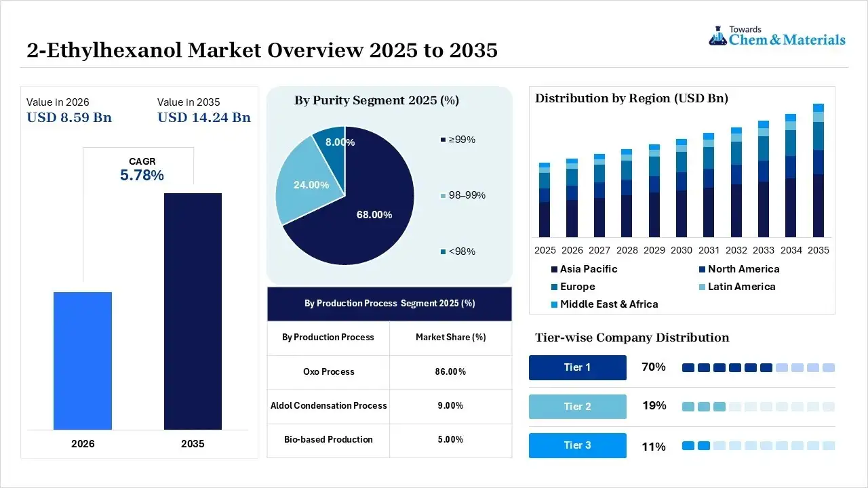The width and height of the screenshot is (868, 488).
Task: Click the 'Value in 2026' label
Action: coord(58,102)
